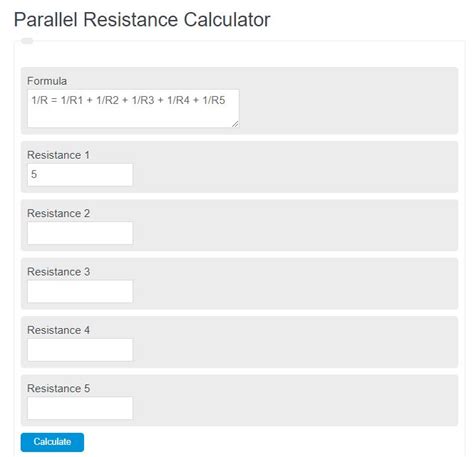Click inside the Formula text area
This screenshot has width=474, height=457.
tap(133, 108)
